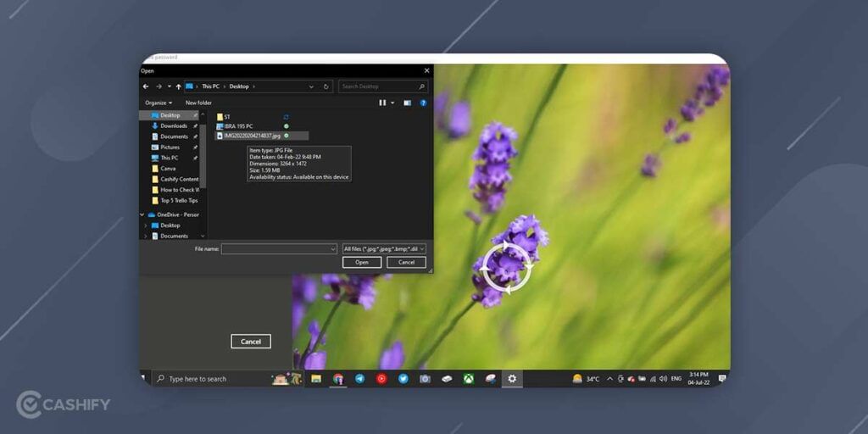Open the Organize menu
Viewport: 868px width, 434px height.
159,103
